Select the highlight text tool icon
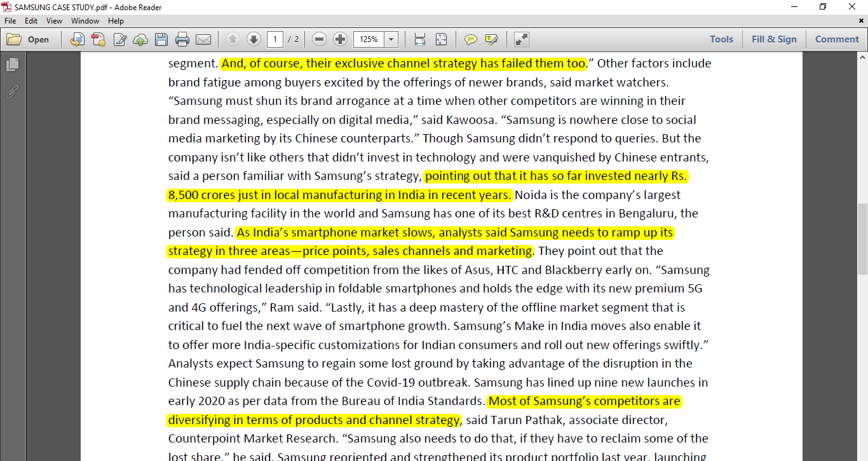The width and height of the screenshot is (868, 461). 491,39
